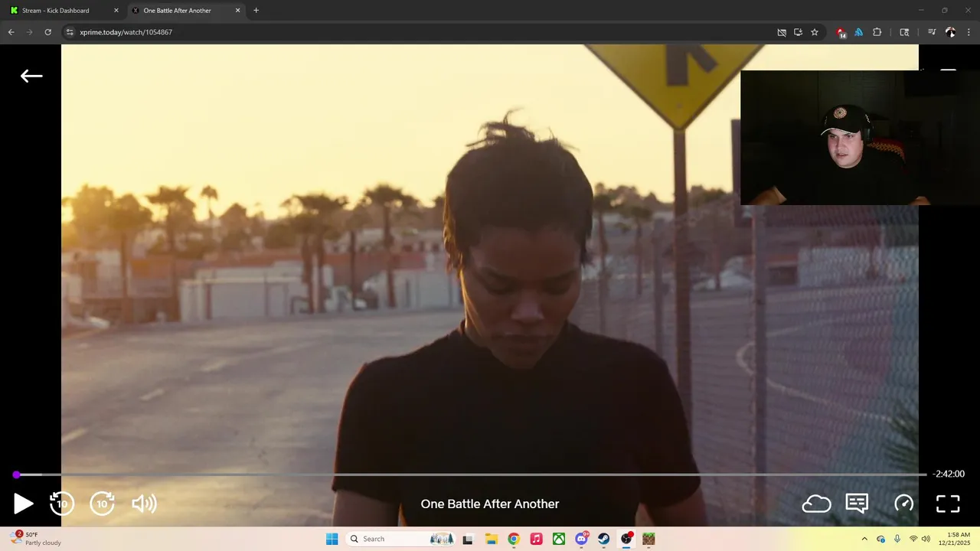The width and height of the screenshot is (980, 551).
Task: Open the media controls button
Action: click(932, 32)
